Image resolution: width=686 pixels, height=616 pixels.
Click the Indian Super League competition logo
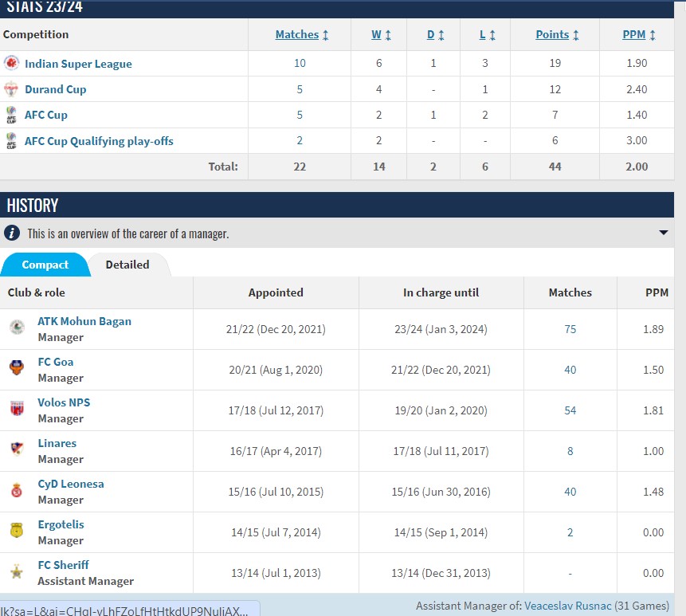point(11,63)
